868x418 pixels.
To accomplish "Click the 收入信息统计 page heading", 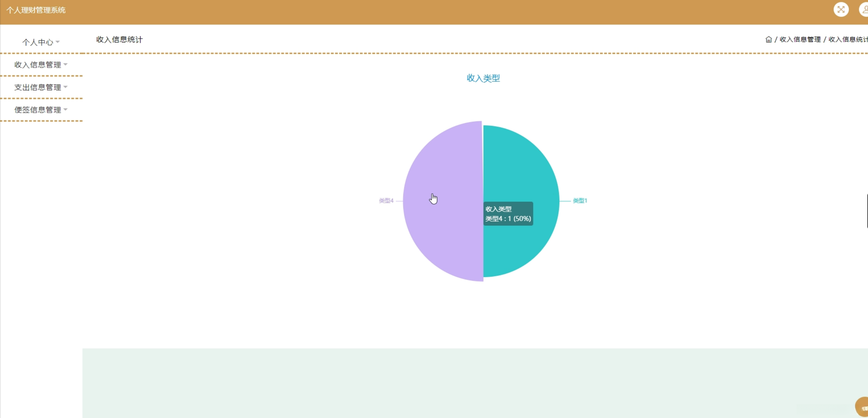I will pyautogui.click(x=119, y=40).
